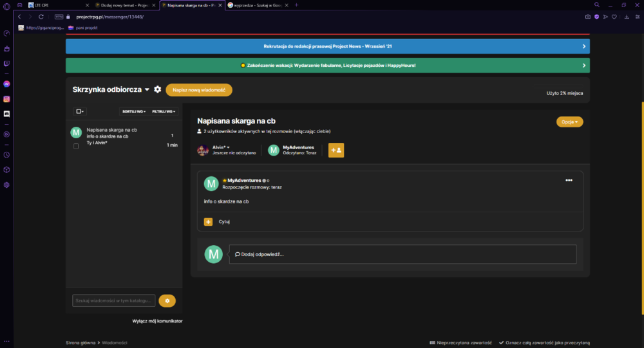
Task: Click the search tabs magnifier icon
Action: 597,5
